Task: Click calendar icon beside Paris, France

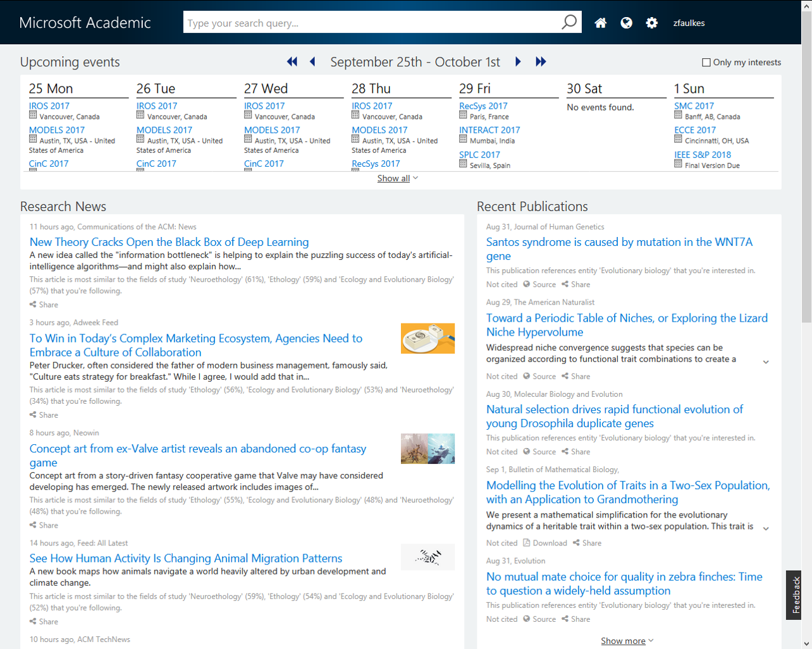Action: pyautogui.click(x=463, y=115)
